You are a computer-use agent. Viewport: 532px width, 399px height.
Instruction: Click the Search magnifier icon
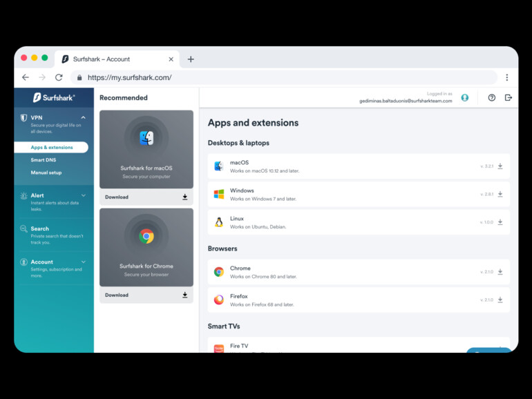23,228
